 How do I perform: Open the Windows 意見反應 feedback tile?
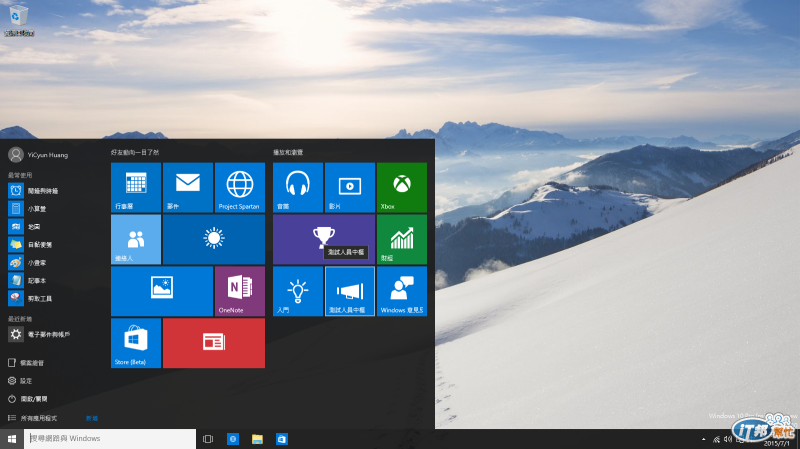click(402, 291)
